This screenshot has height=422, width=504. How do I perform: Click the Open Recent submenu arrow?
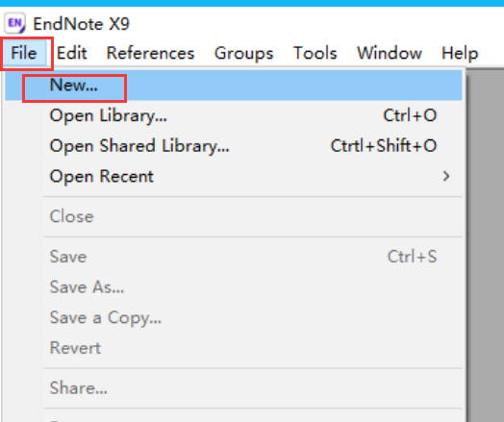446,176
